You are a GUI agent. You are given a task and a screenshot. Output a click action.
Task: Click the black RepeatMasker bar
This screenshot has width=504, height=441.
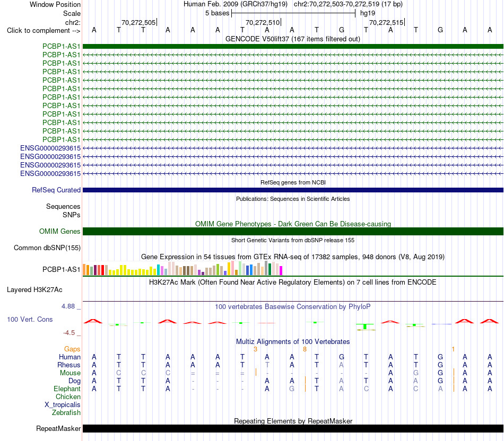click(293, 428)
